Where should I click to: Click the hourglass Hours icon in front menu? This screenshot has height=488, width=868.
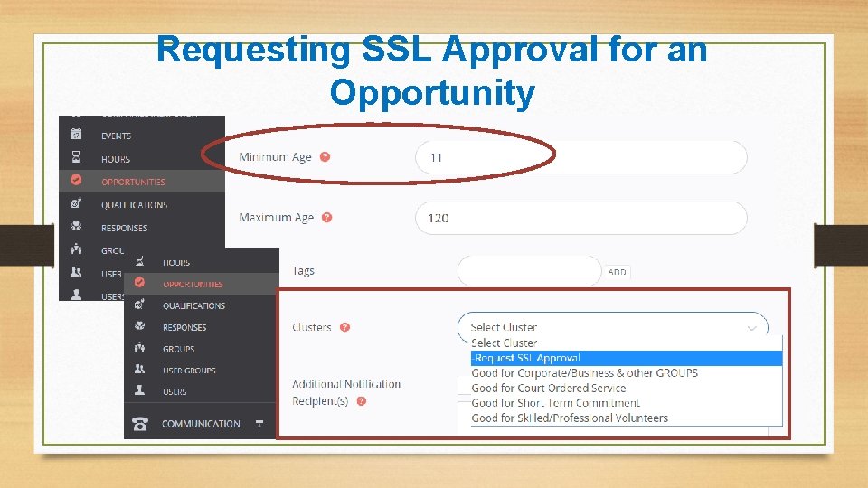click(139, 261)
